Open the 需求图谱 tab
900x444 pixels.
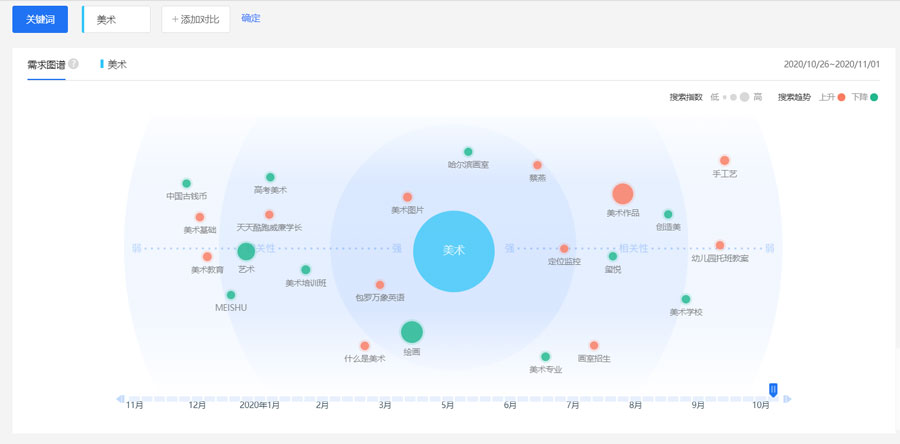point(46,64)
